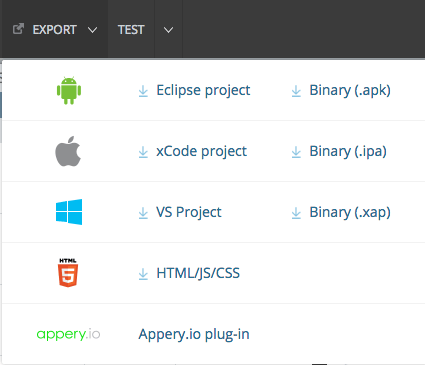Click download arrow beside Binary (.apk)
This screenshot has height=365, width=425.
[296, 91]
